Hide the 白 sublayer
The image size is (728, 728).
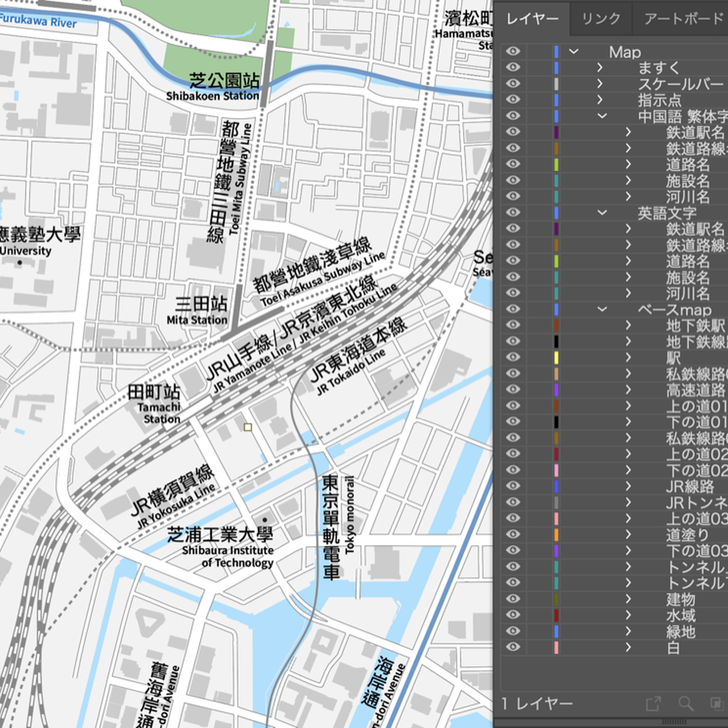click(x=513, y=646)
